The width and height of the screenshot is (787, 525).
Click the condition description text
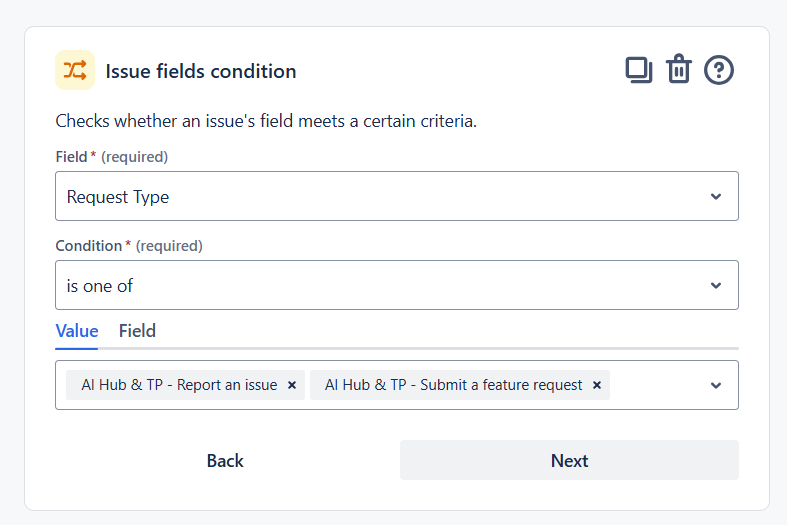(266, 121)
